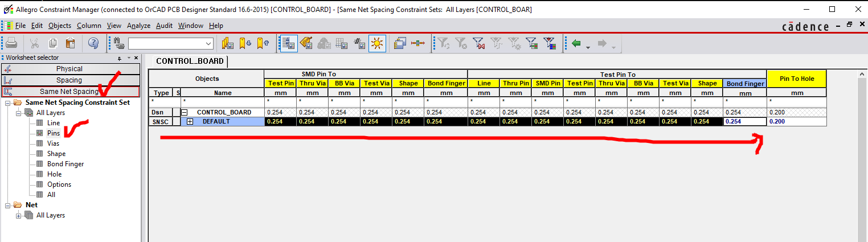The width and height of the screenshot is (868, 242).
Task: Open the Window menu
Action: tap(191, 26)
